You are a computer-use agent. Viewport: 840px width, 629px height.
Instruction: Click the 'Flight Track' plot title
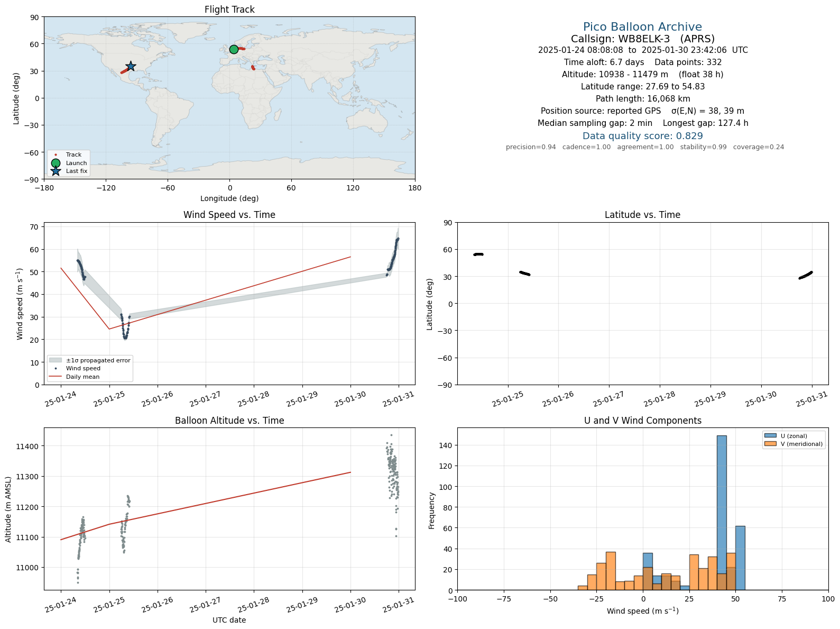pyautogui.click(x=229, y=10)
